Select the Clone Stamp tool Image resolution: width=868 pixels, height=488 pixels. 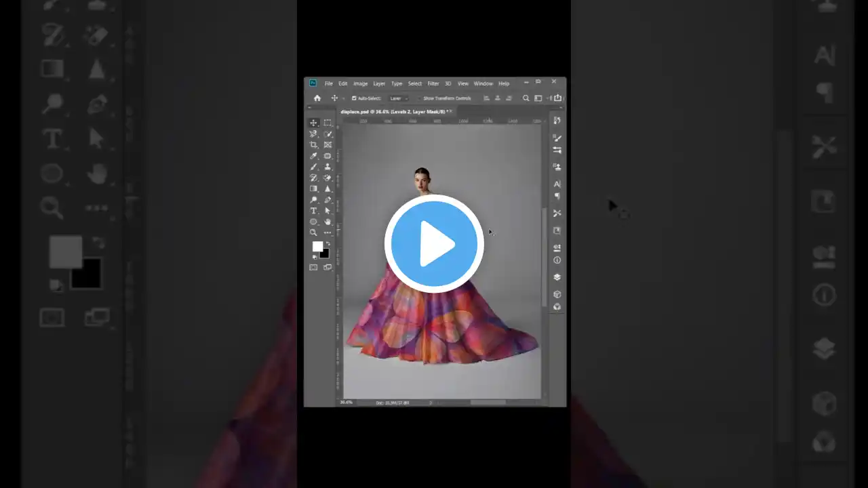click(328, 166)
